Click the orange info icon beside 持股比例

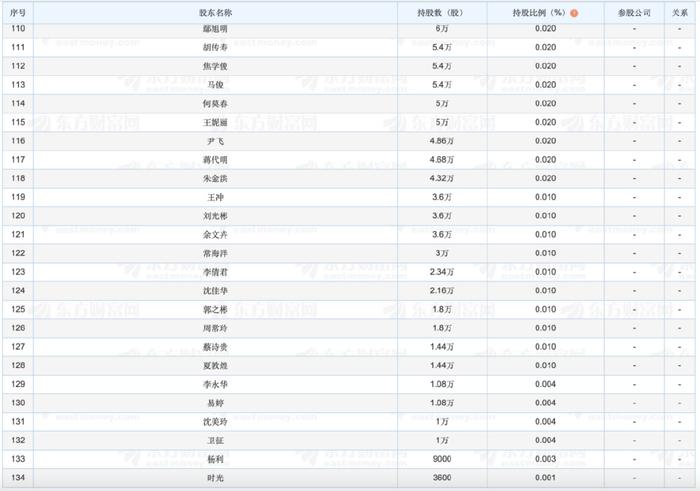[574, 13]
